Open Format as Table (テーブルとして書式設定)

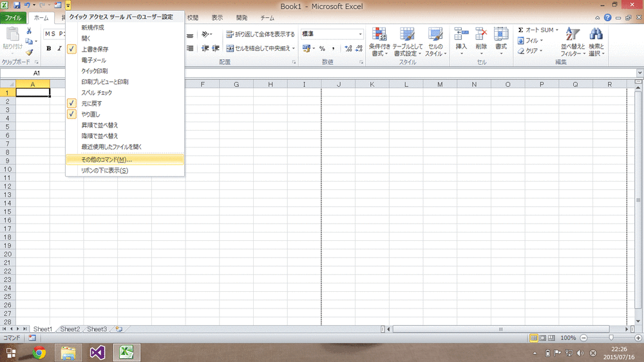408,42
